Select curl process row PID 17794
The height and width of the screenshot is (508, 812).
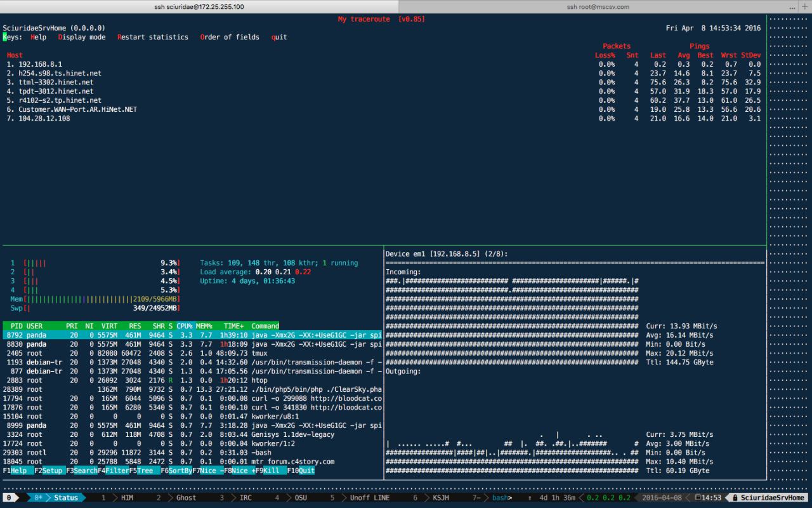click(x=192, y=398)
